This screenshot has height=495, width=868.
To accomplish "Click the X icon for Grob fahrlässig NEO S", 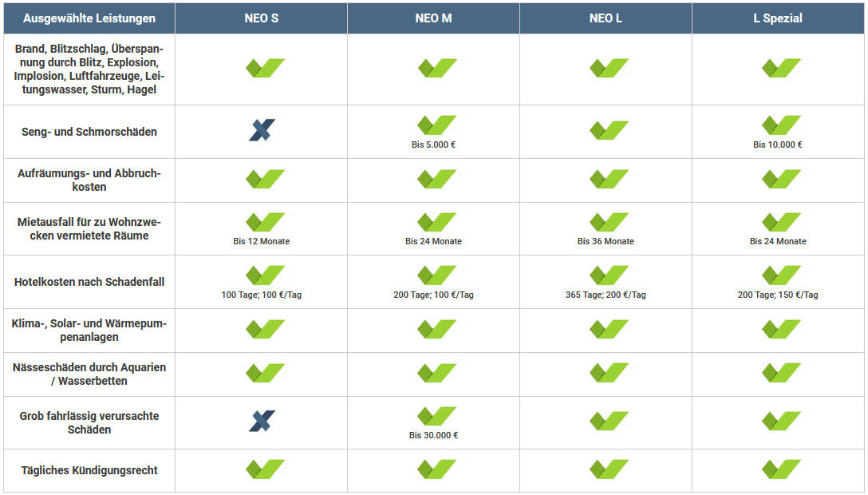I will [262, 421].
